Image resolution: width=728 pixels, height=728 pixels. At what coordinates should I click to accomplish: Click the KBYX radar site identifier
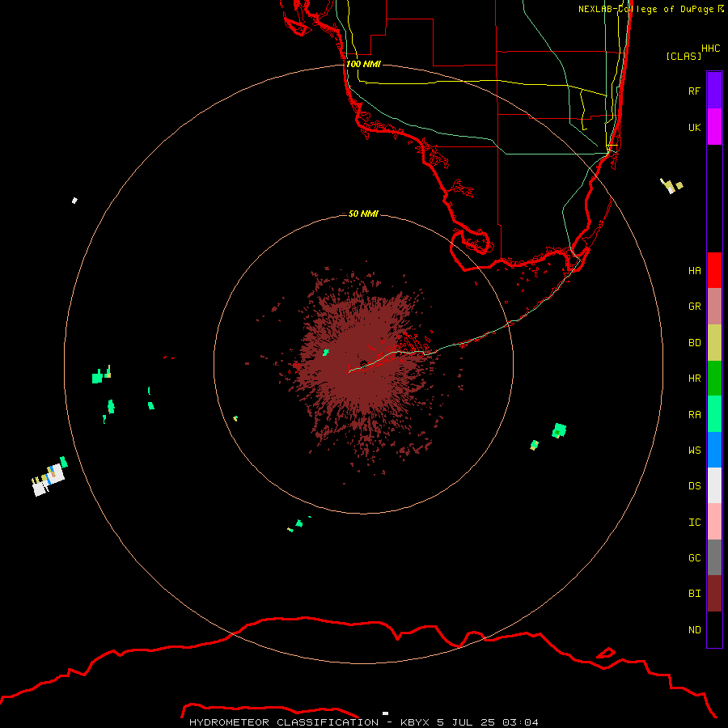[x=415, y=722]
